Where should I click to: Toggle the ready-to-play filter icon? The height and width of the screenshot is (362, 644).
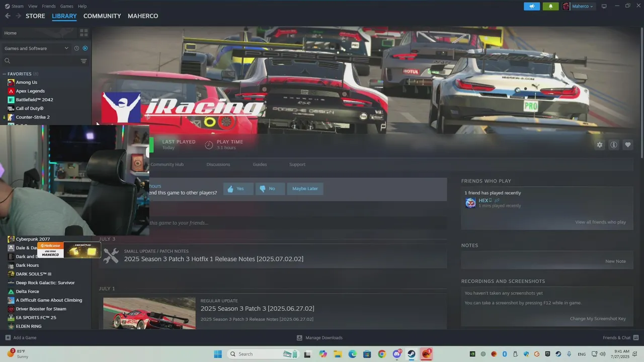tap(85, 48)
